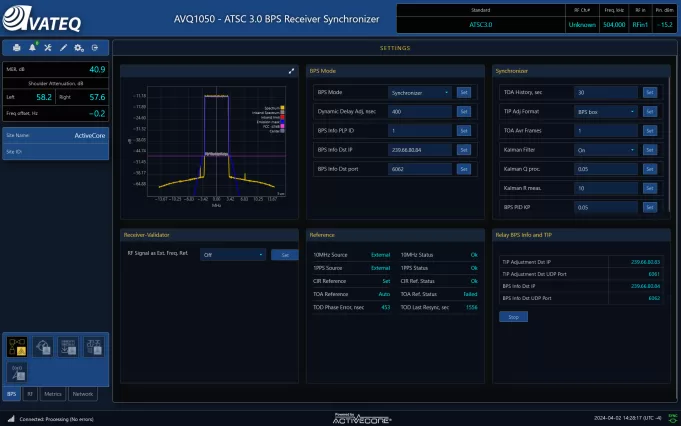The height and width of the screenshot is (426, 681).
Task: Click Set next to RF Signal Freq. Ref.
Action: (283, 255)
